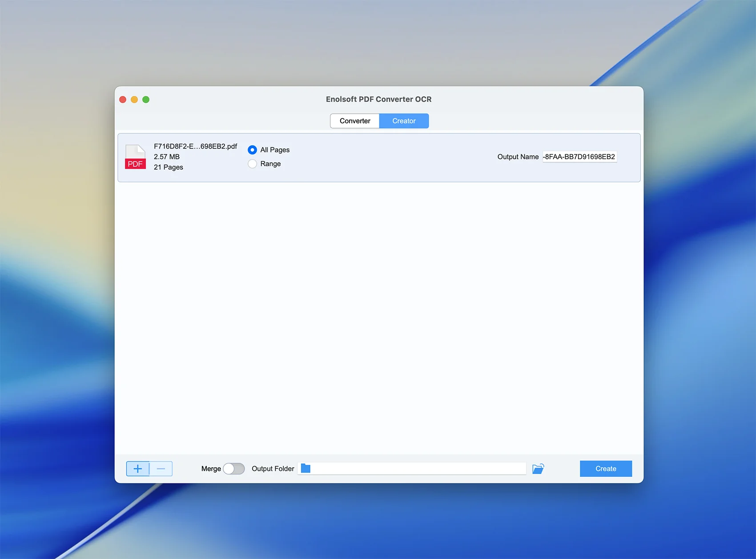Select the All Pages radio button
The height and width of the screenshot is (559, 756).
click(252, 150)
